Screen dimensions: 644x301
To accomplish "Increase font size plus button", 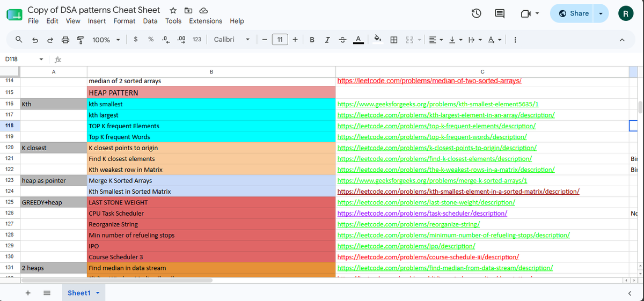I will [295, 40].
